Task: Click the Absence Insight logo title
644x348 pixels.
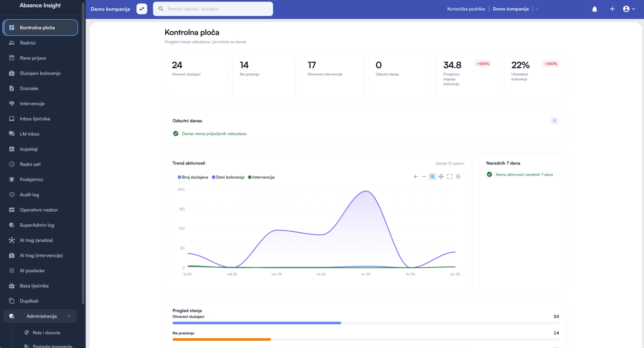Action: [40, 5]
